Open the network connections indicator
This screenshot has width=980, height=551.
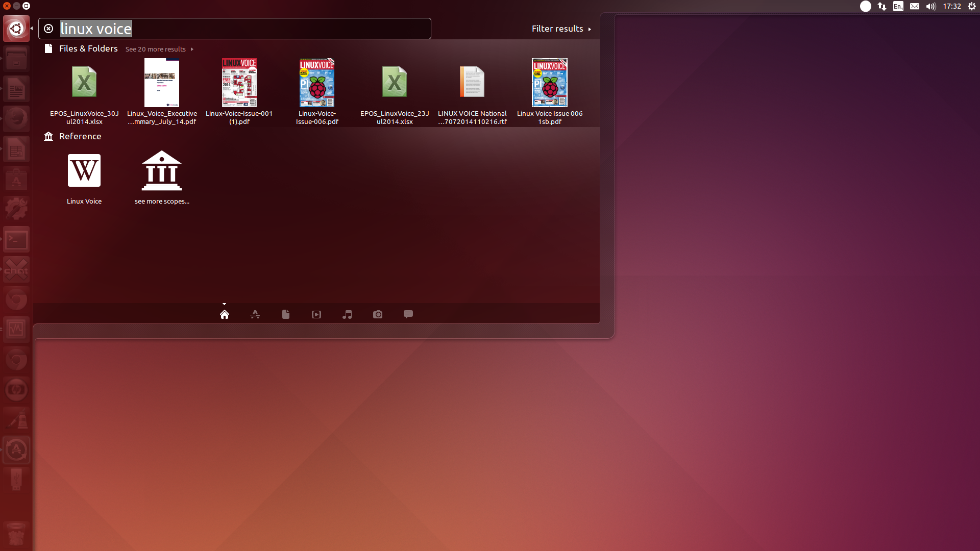tap(882, 6)
